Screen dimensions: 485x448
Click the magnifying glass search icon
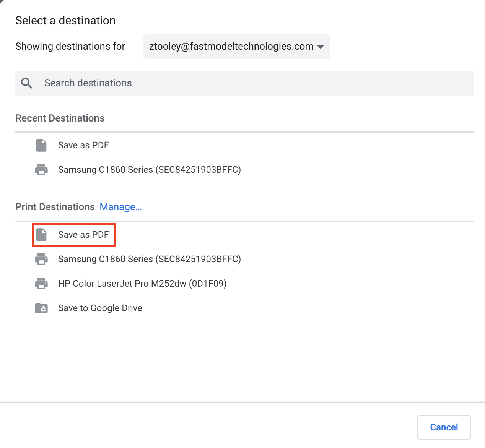26,83
